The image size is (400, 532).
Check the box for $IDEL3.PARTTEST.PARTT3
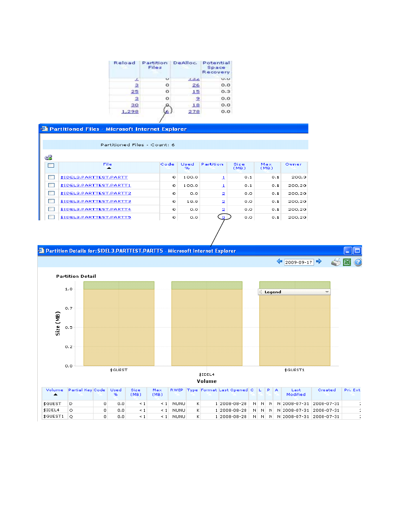point(51,201)
